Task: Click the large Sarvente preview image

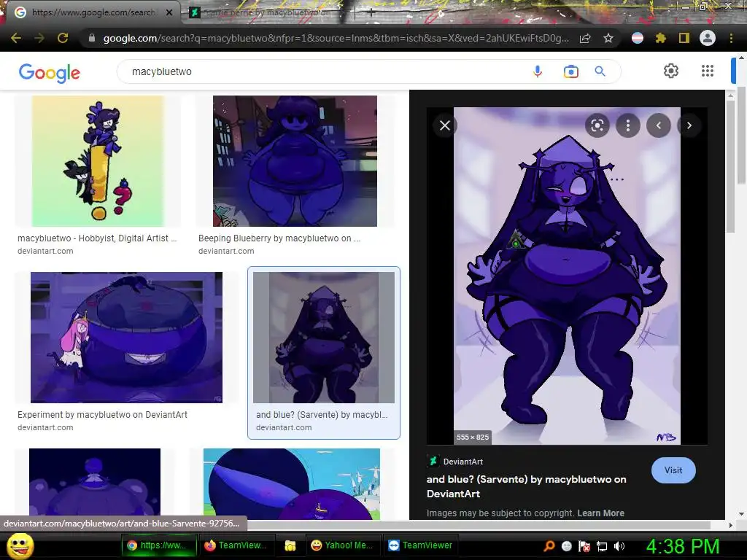Action: pyautogui.click(x=567, y=276)
